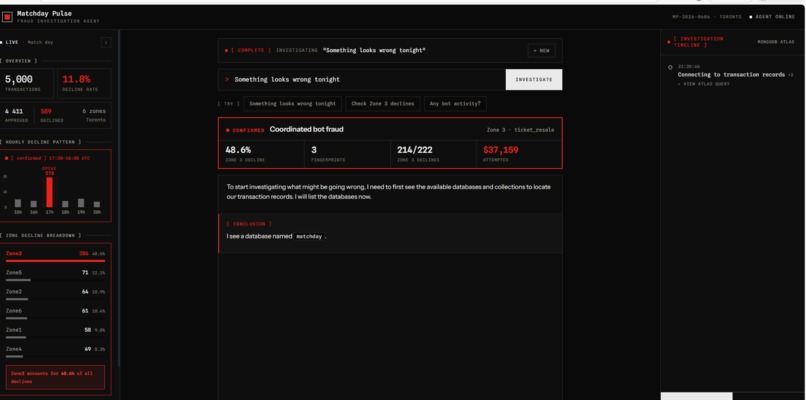Screen dimensions: 806x400
Task: Click the 17h spike bar in hourly chart
Action: tap(49, 192)
